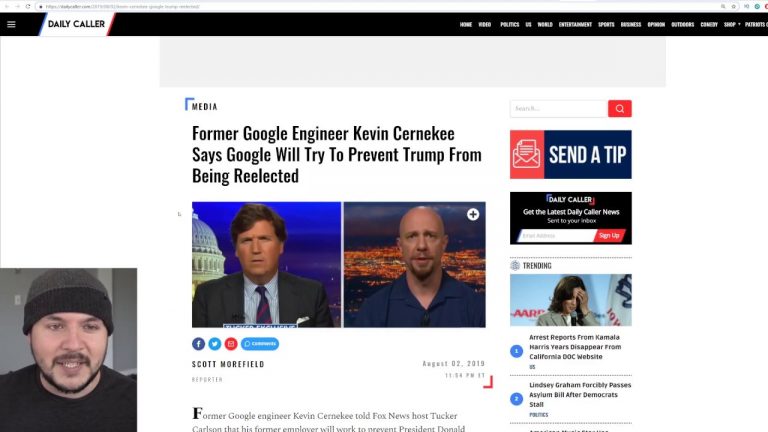The width and height of the screenshot is (768, 432).
Task: Share article via Facebook icon
Action: click(198, 344)
